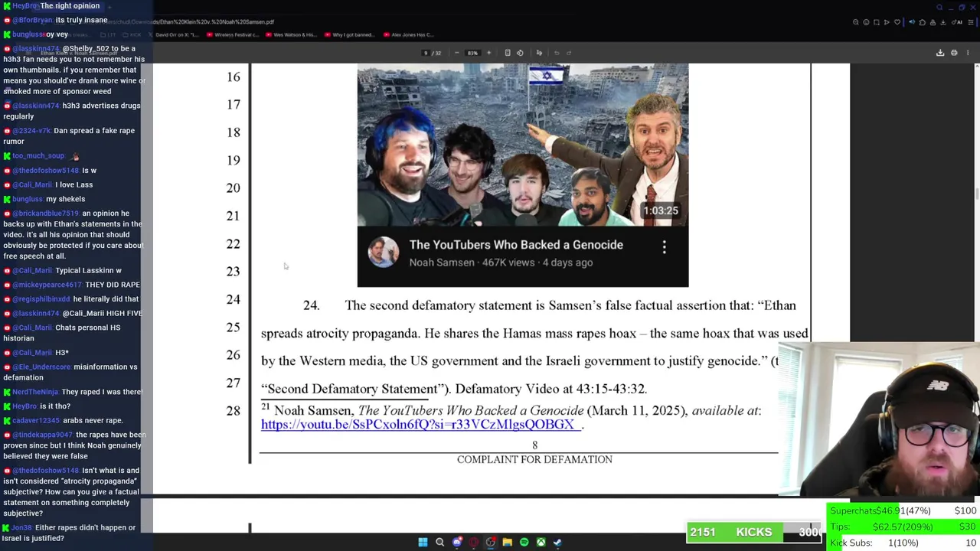Viewport: 980px width, 551px height.
Task: Open the 'Wireless Festival' bookmark
Action: tap(234, 34)
